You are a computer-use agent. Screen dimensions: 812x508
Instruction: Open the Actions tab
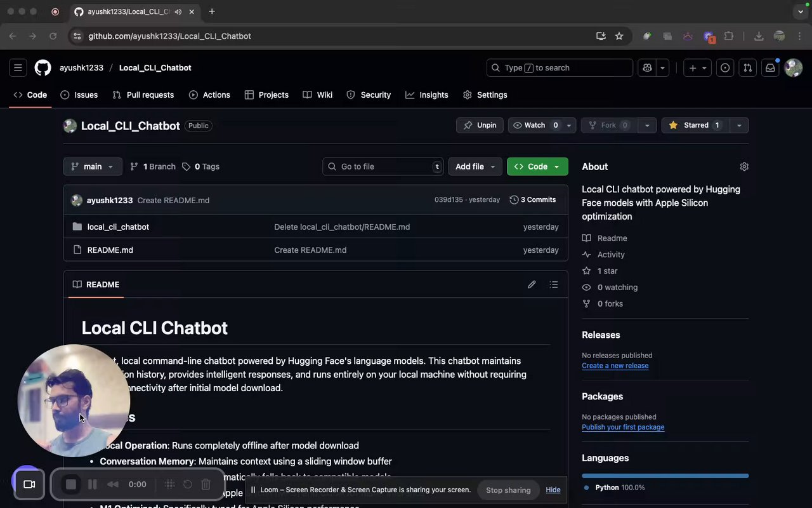click(209, 95)
